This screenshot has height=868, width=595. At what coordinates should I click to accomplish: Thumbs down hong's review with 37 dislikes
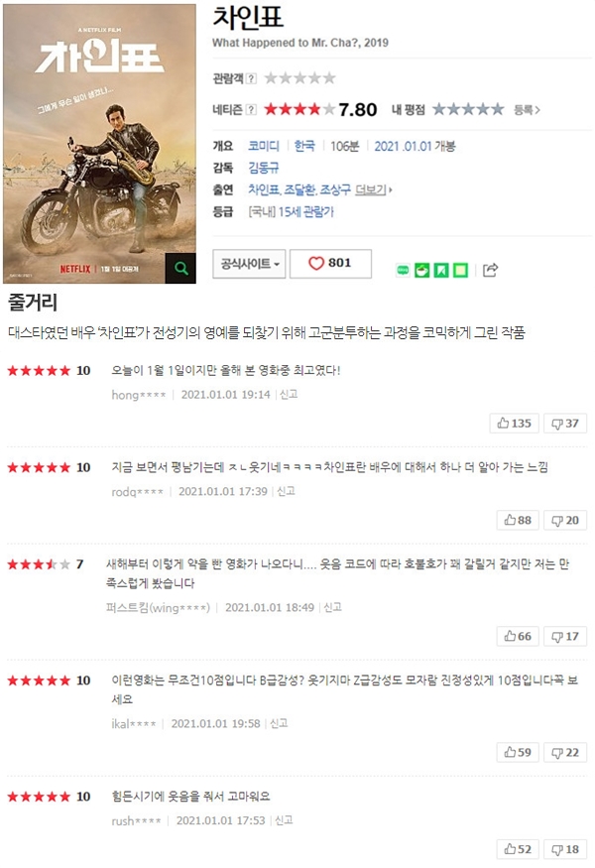tap(565, 424)
